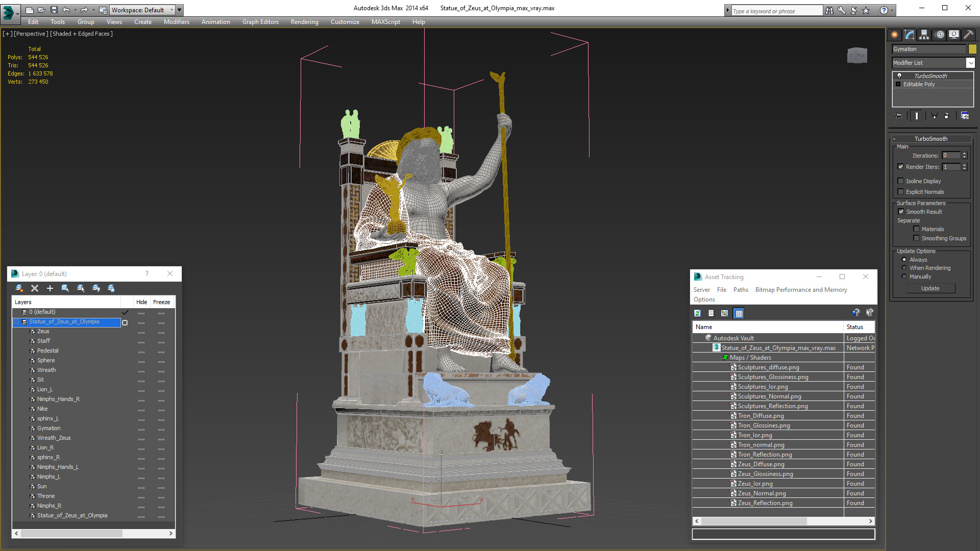Switch to the Hierarchy command panel tab

924,35
